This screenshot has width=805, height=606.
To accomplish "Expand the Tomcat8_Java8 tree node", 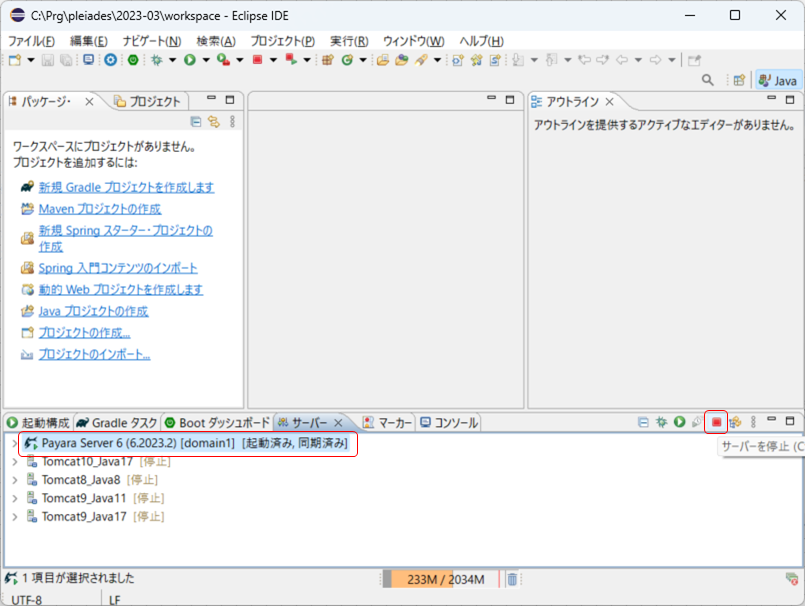I will 14,480.
